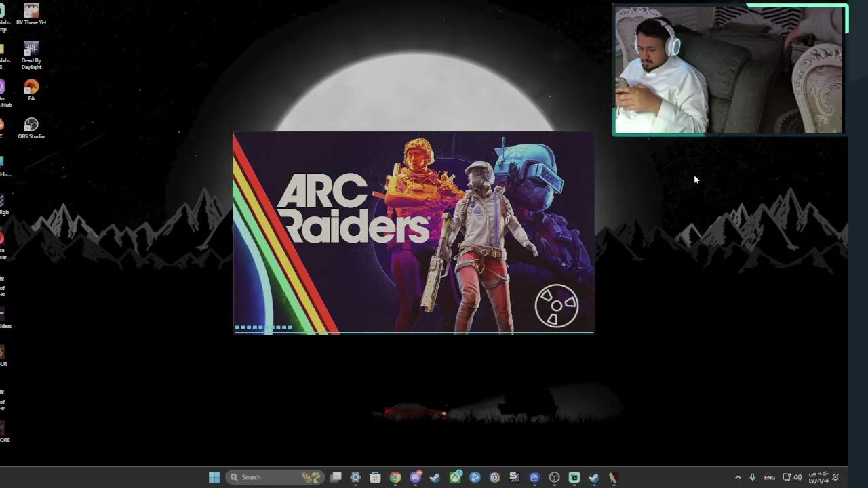This screenshot has width=868, height=488.
Task: Click the taskbar Search box
Action: [x=275, y=477]
